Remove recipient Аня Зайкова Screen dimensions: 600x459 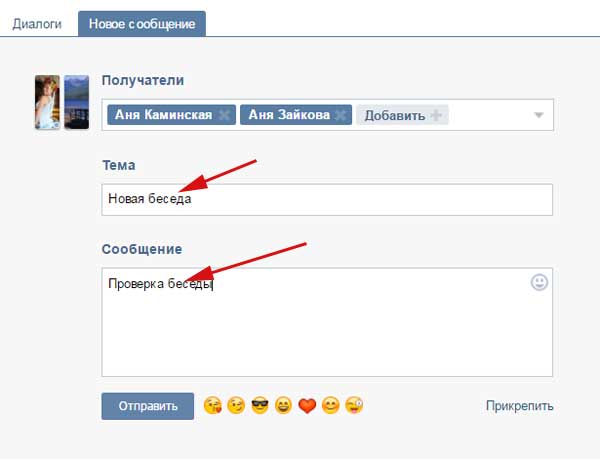341,115
